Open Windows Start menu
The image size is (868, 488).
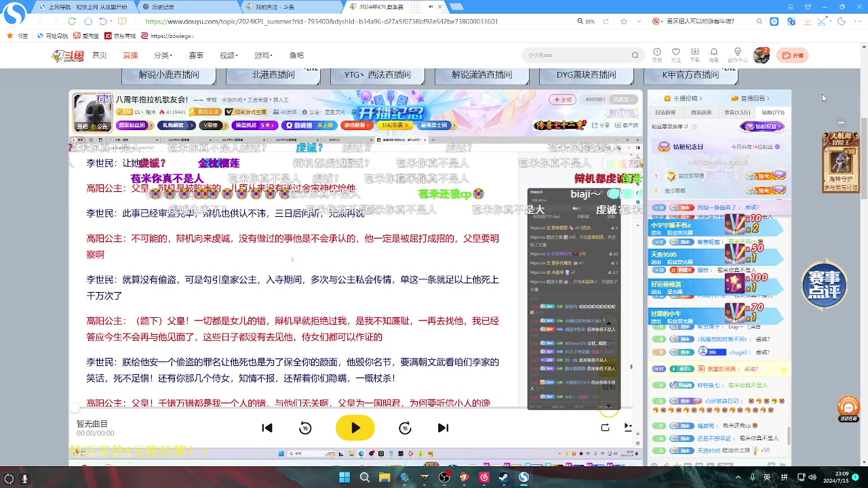point(344,477)
